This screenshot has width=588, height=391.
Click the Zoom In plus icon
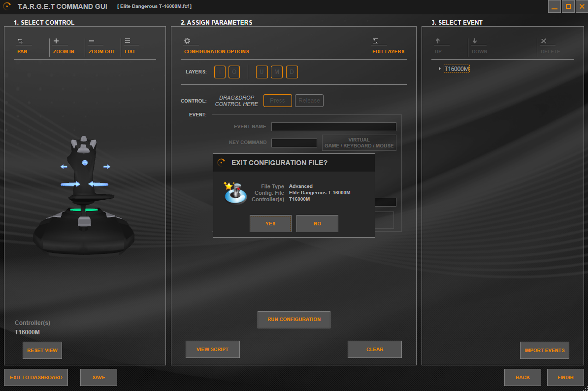click(x=56, y=41)
